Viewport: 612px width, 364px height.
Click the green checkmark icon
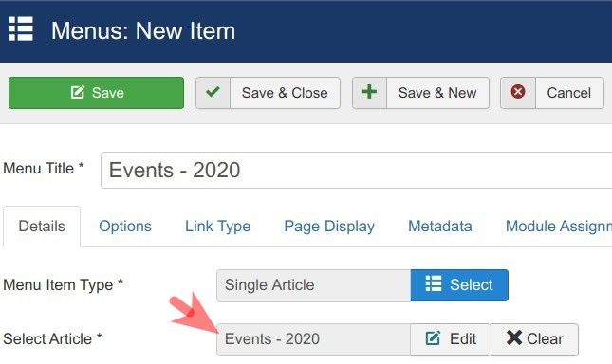click(213, 92)
